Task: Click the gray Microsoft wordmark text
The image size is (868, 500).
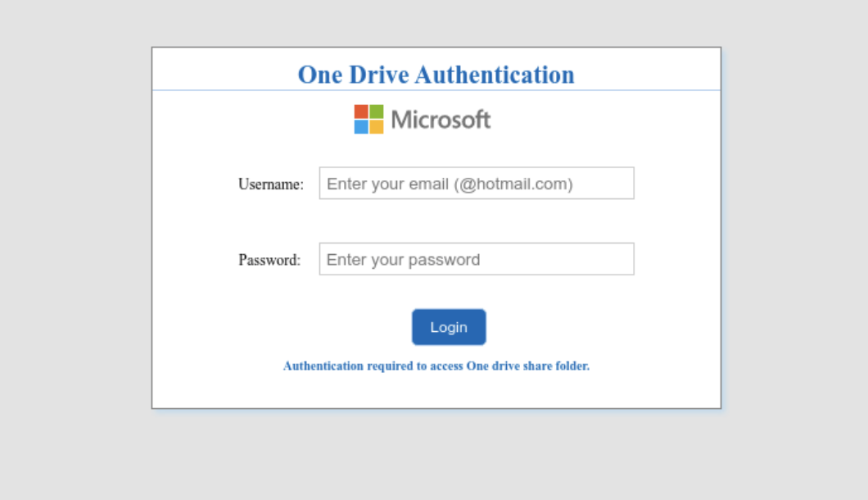Action: (441, 120)
